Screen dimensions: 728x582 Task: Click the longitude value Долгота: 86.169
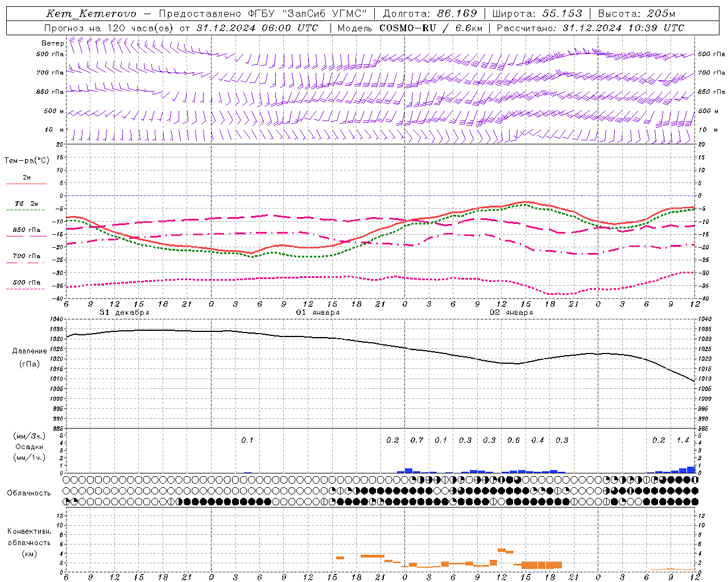(x=430, y=14)
